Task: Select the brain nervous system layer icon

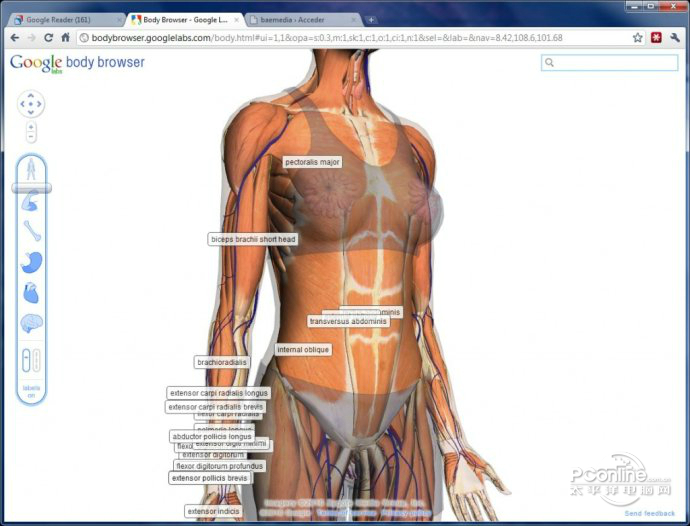Action: (31, 324)
